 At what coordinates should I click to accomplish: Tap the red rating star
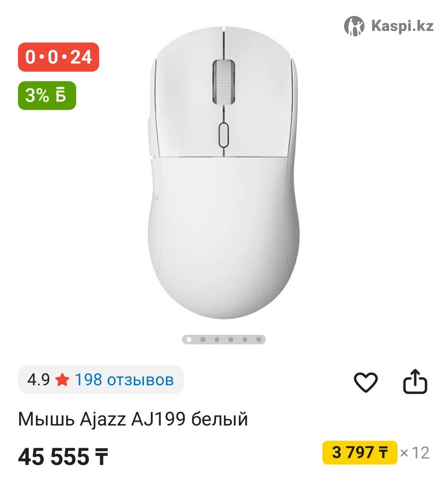(x=62, y=380)
